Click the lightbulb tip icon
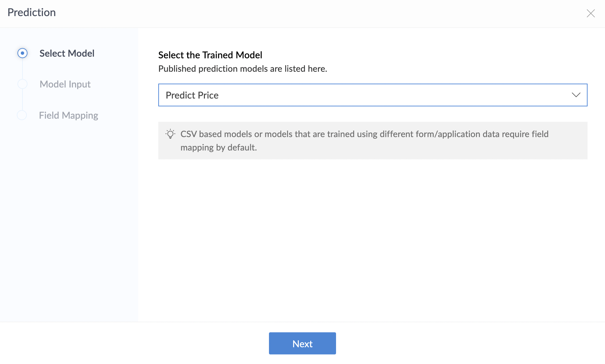Viewport: 605px width, 364px height. click(170, 134)
